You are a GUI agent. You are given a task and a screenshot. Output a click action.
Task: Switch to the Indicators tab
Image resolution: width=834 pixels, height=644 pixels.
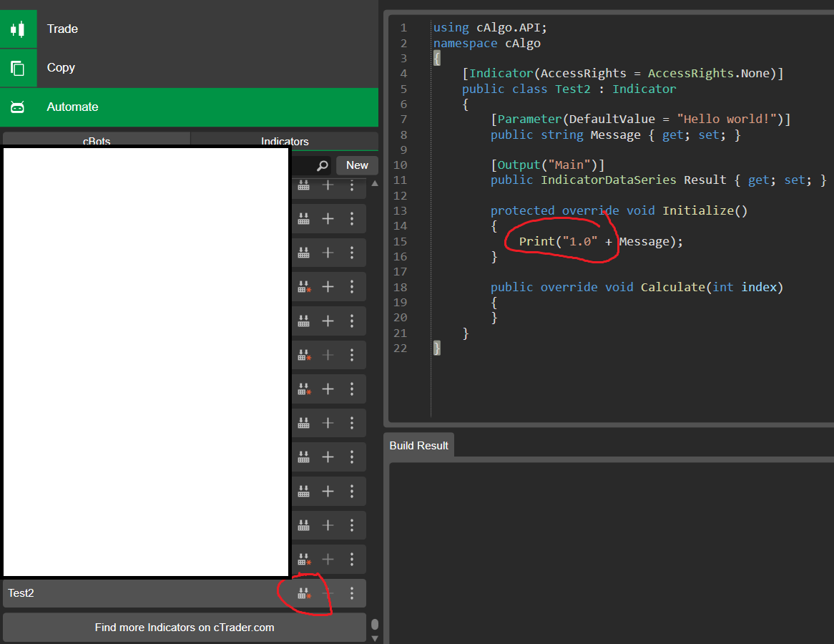[285, 141]
